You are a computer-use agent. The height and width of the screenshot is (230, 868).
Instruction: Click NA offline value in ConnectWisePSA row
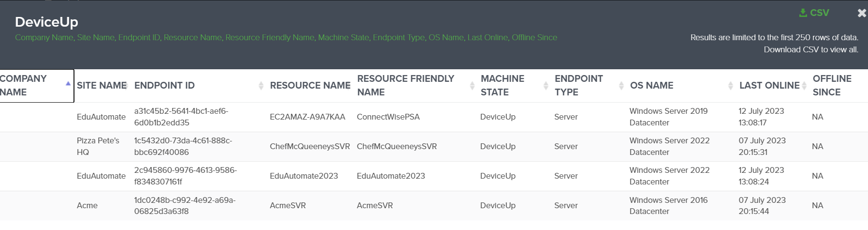pos(817,117)
